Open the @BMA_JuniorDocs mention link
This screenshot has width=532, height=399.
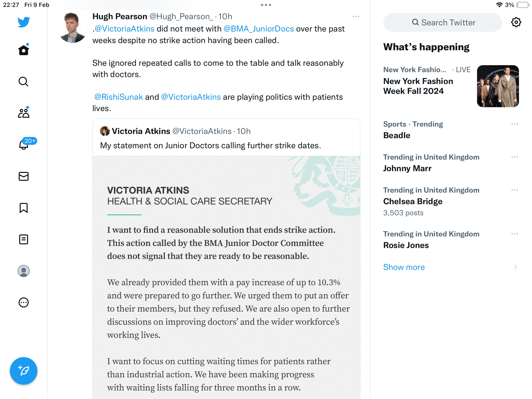click(x=259, y=29)
